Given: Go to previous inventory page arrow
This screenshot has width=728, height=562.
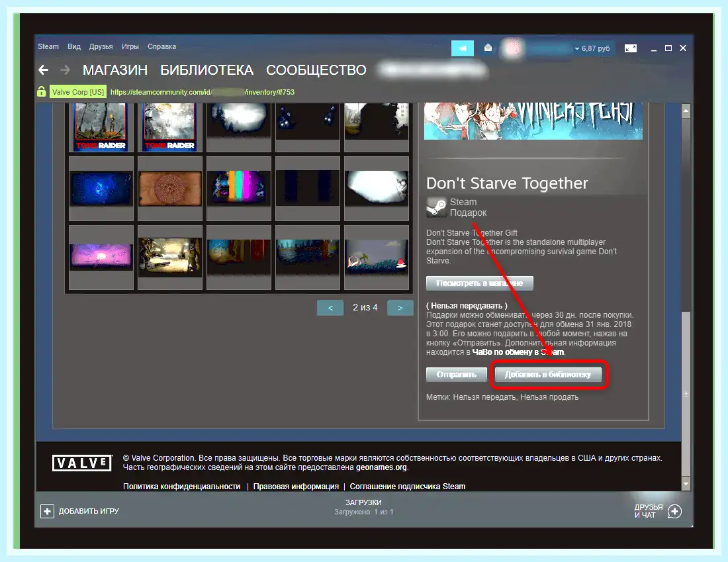Looking at the screenshot, I should click(x=330, y=308).
